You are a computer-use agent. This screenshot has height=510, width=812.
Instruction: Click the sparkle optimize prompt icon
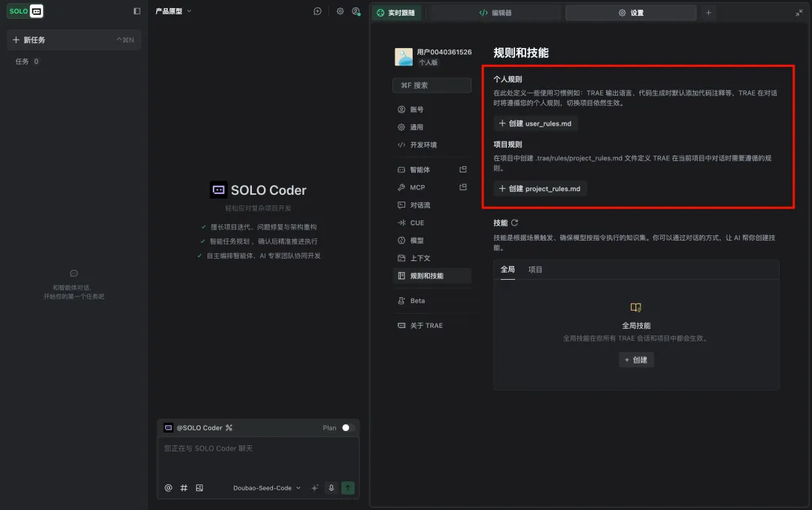(314, 487)
